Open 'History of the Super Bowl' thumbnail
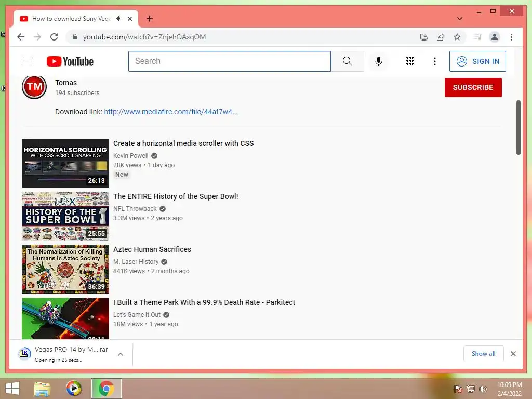532x399 pixels. click(65, 216)
